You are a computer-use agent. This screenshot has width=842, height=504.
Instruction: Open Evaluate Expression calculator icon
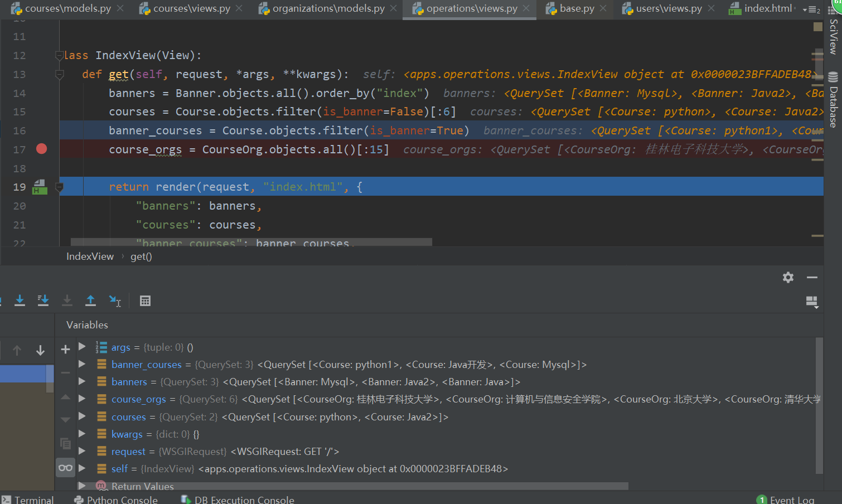145,301
